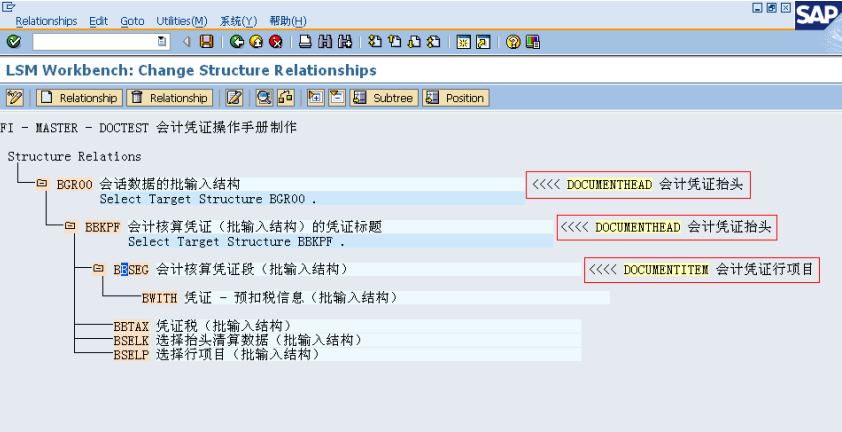Select the BSELK tree node
The width and height of the screenshot is (842, 432).
131,341
